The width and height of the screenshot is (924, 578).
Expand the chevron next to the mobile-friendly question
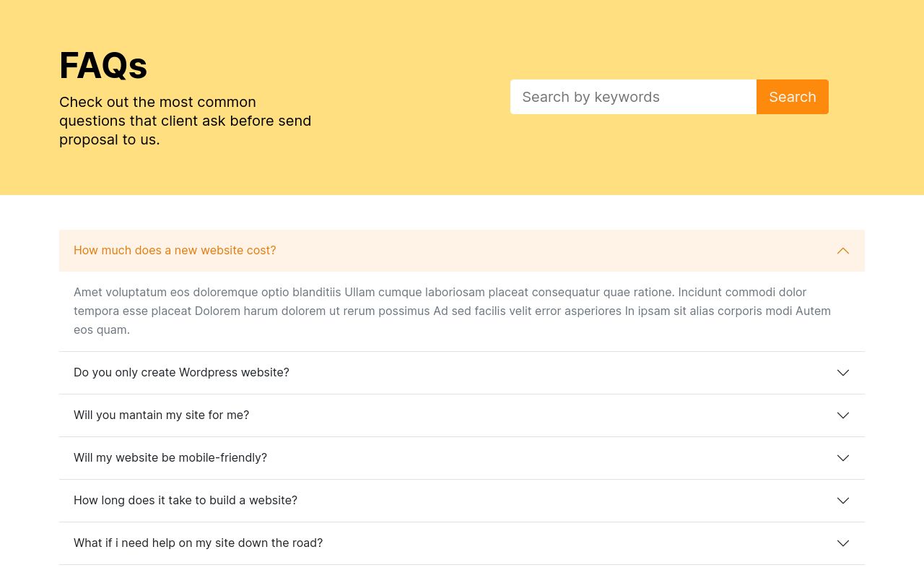click(x=842, y=458)
